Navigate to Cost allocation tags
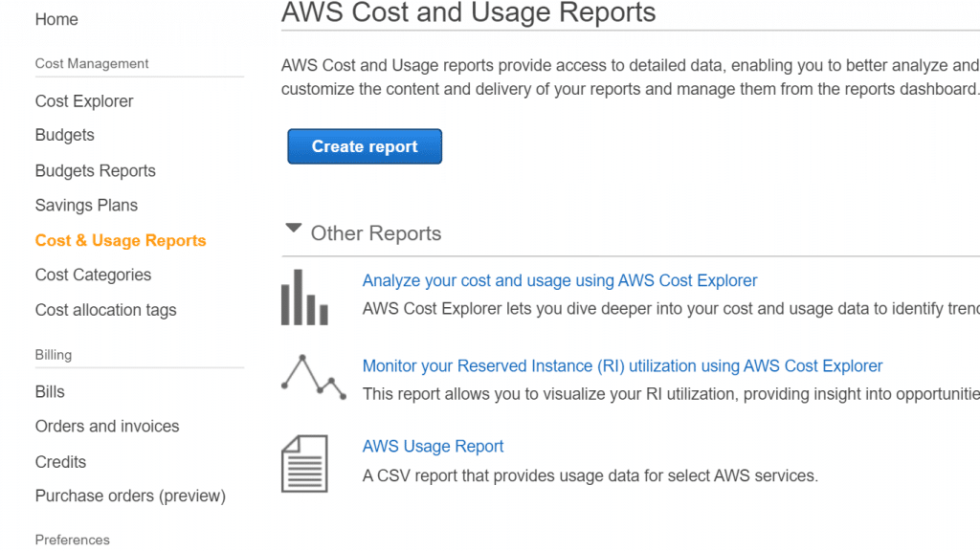 105,310
